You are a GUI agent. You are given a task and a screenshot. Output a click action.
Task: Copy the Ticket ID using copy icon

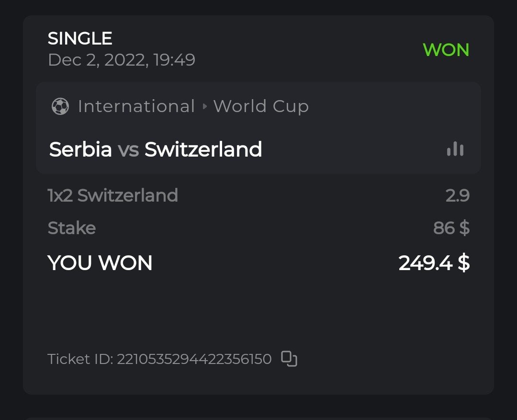289,359
